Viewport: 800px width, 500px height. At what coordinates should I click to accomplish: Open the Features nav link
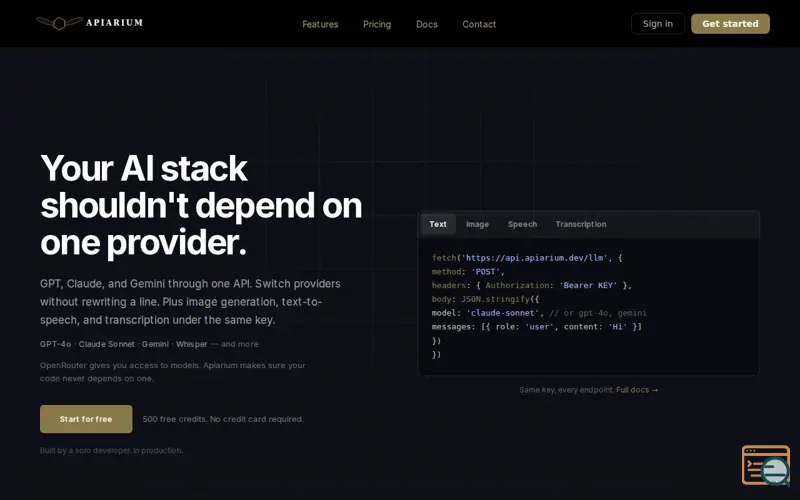320,24
